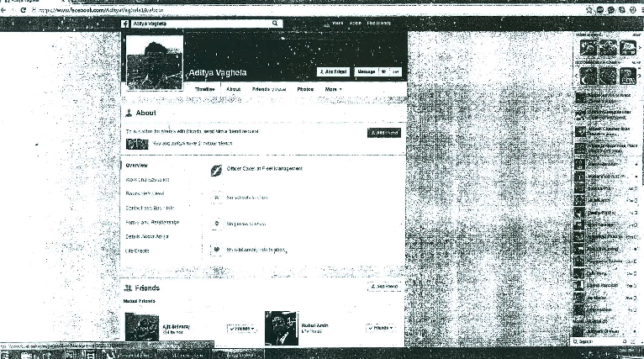Switch to the Timeline tab
The image size is (644, 359).
point(205,89)
